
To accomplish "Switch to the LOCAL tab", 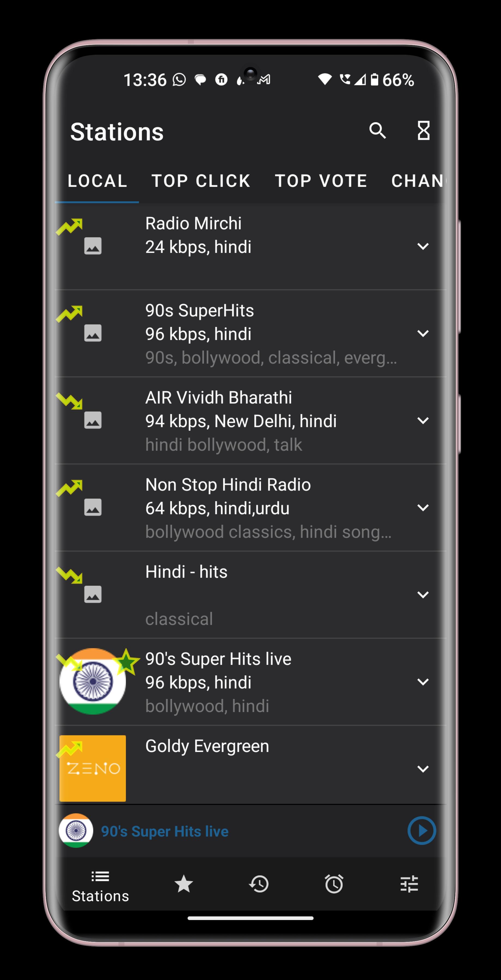I will click(x=97, y=181).
